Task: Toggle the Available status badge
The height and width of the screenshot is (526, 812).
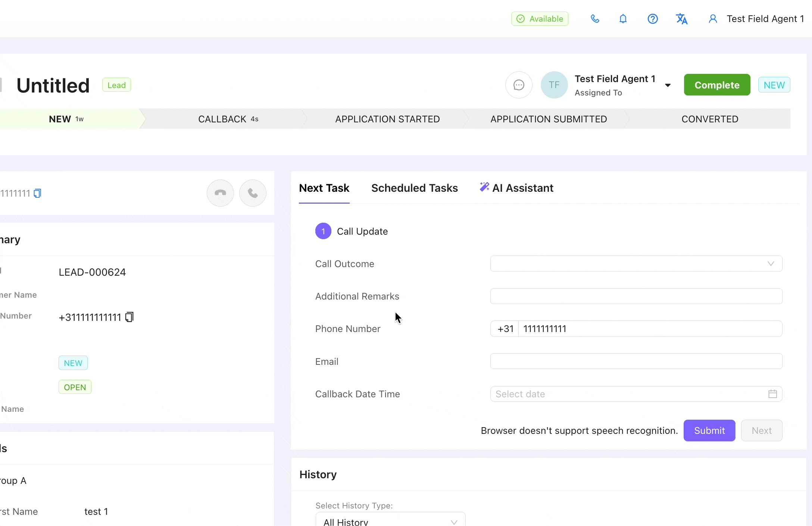Action: coord(540,19)
